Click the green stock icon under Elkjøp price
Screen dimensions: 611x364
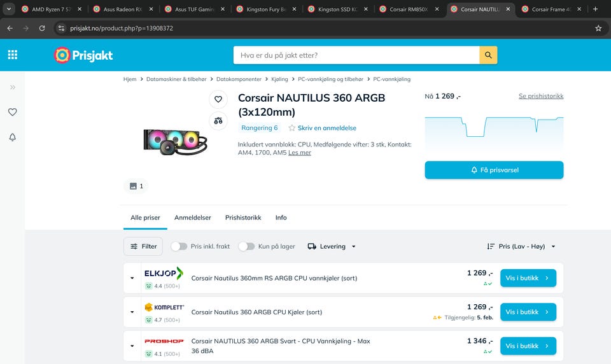(x=488, y=284)
